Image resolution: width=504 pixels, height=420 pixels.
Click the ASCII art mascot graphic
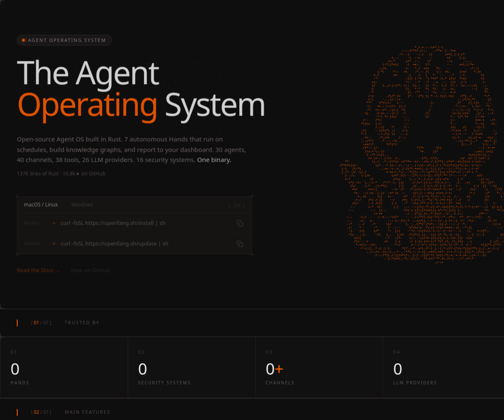(x=422, y=154)
